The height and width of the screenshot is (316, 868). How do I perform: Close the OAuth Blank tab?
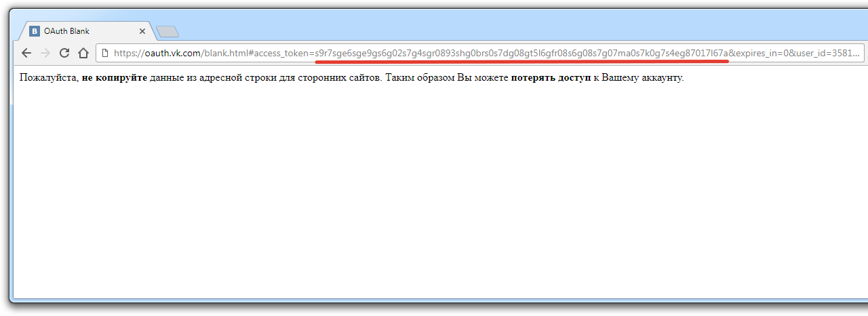pos(142,31)
